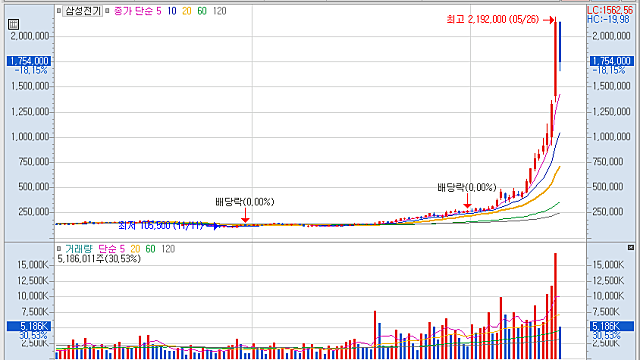Click the 30.53% value on the right volume axis

coord(606,336)
